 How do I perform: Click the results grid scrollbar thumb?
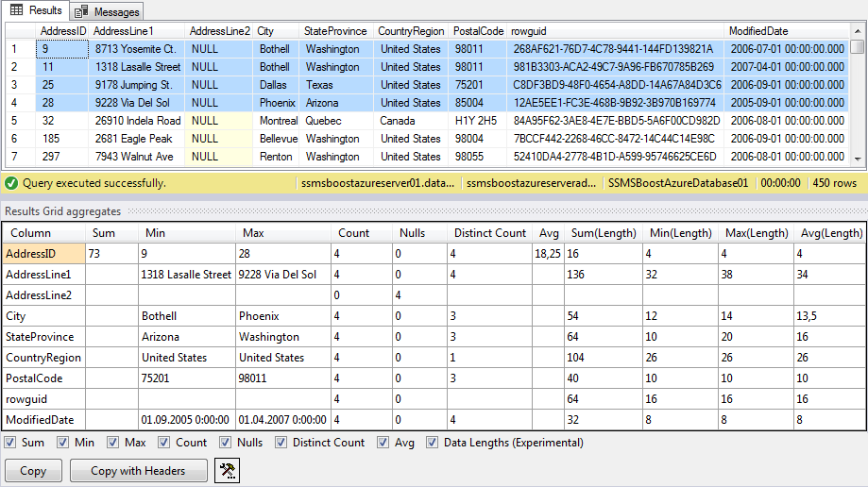858,46
